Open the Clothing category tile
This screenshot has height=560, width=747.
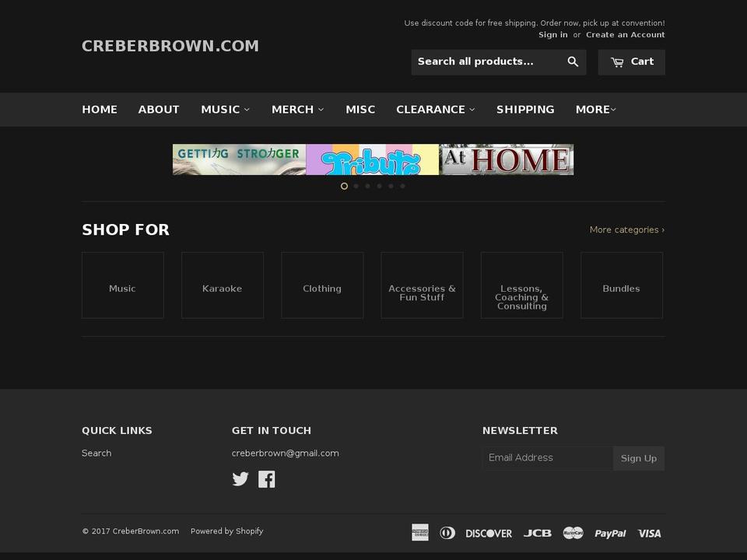322,285
